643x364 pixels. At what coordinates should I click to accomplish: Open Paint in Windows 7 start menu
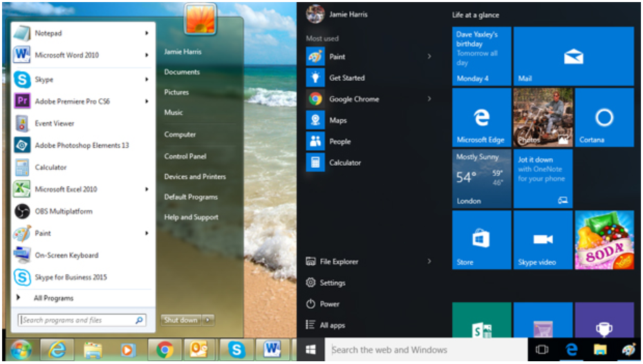click(x=82, y=233)
